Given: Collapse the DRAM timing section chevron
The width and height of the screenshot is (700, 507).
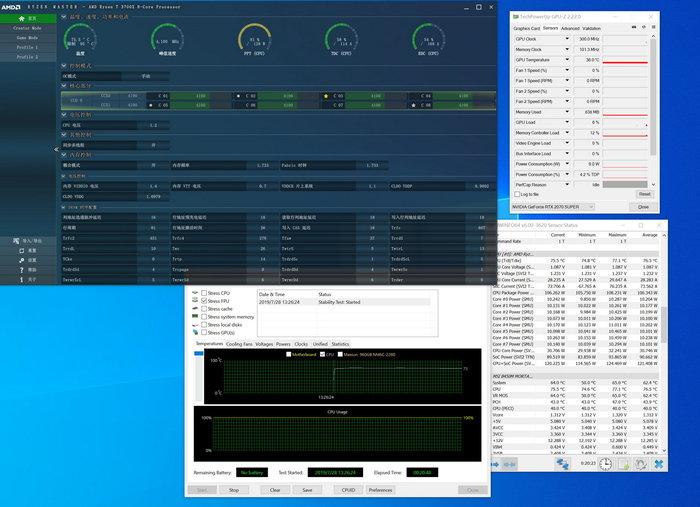Looking at the screenshot, I should 64,208.
